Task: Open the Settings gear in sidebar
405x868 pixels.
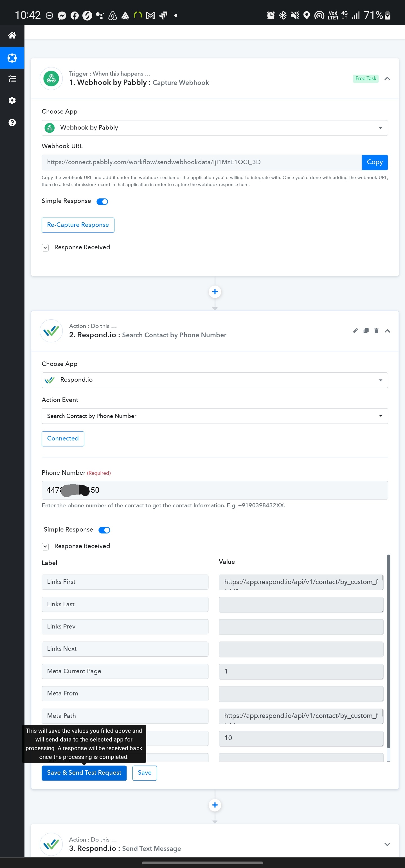Action: pyautogui.click(x=12, y=100)
